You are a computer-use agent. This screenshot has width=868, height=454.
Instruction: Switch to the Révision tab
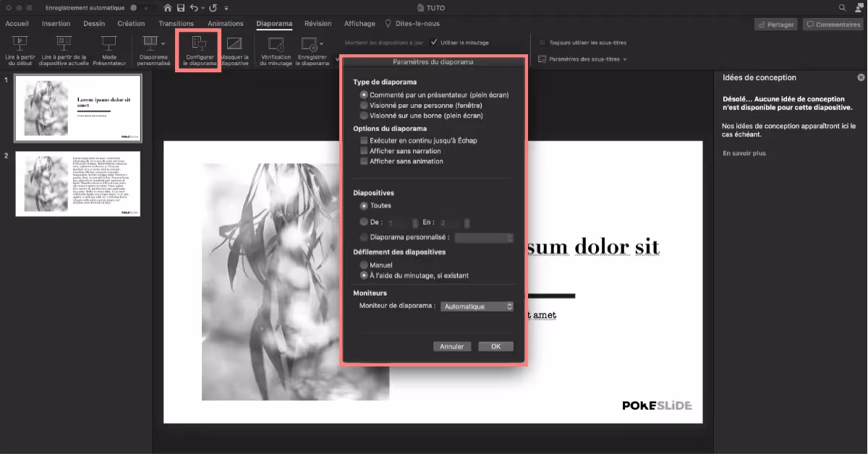318,23
